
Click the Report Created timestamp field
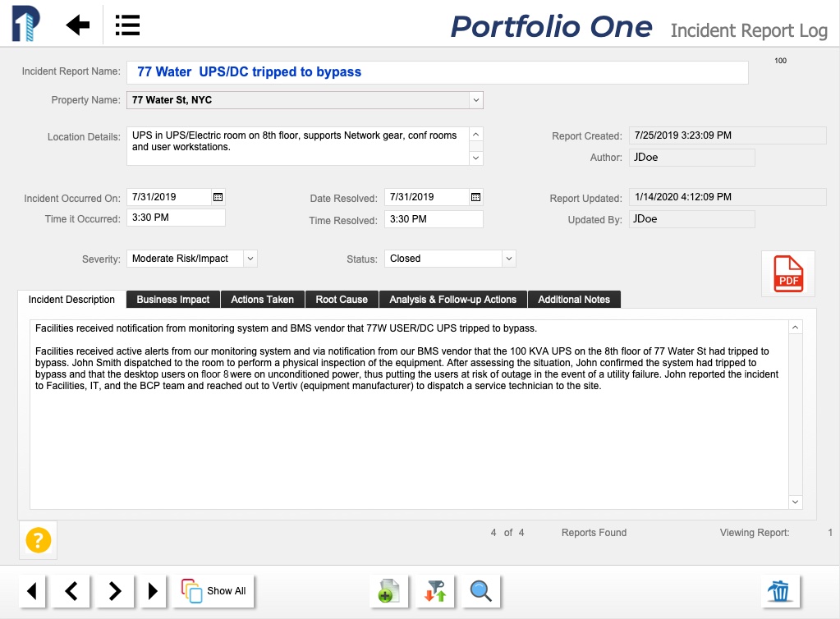click(x=728, y=135)
